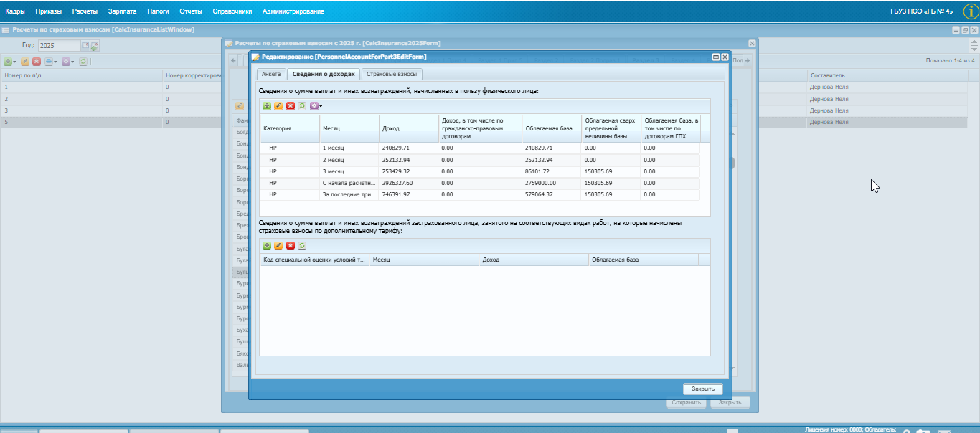Select the С начала расчетн... row

click(x=479, y=183)
